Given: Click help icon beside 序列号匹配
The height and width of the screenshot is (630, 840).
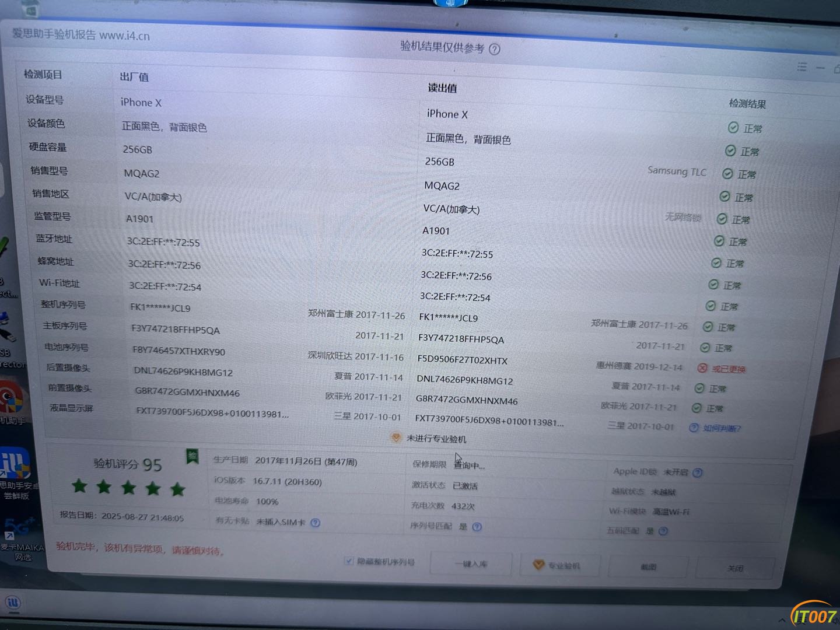Looking at the screenshot, I should pos(477,527).
